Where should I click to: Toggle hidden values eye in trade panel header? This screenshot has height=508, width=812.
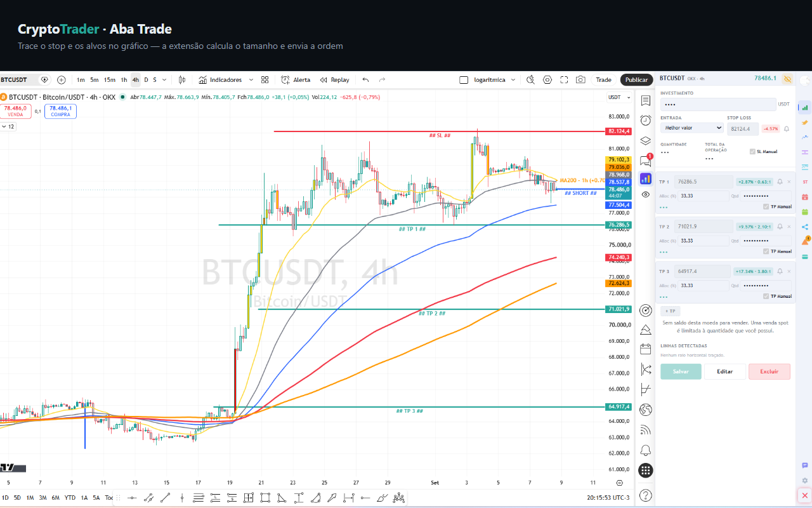click(x=787, y=79)
